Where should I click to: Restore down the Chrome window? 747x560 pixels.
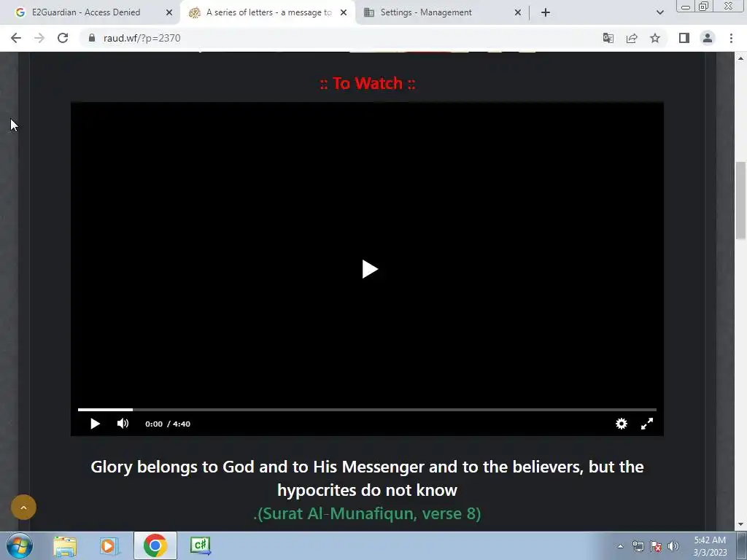703,7
